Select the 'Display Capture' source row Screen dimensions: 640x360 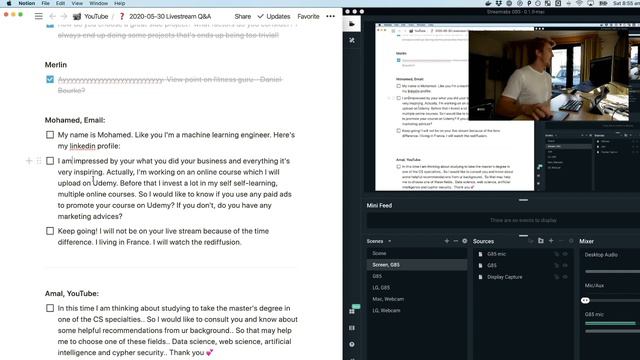point(523,277)
